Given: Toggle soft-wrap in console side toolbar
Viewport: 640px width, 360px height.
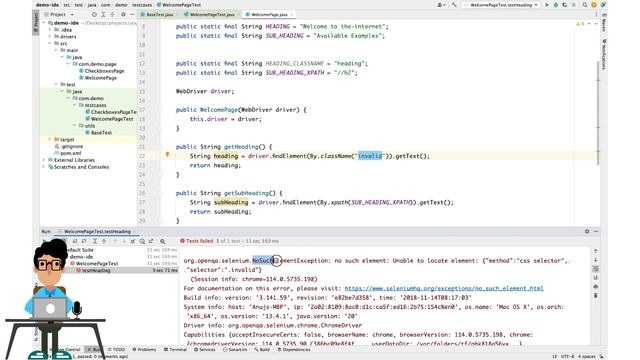Looking at the screenshot, I should [596, 269].
